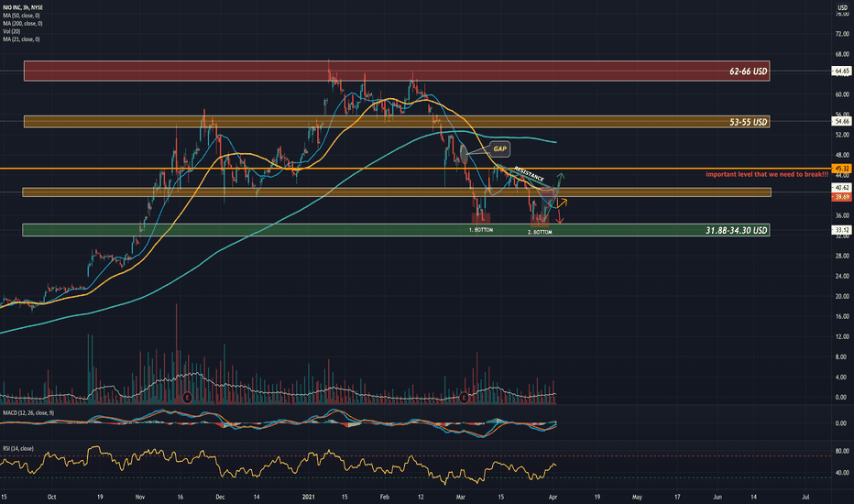This screenshot has height=504, width=854.
Task: Select the RESISTANCE trendline label
Action: click(529, 174)
